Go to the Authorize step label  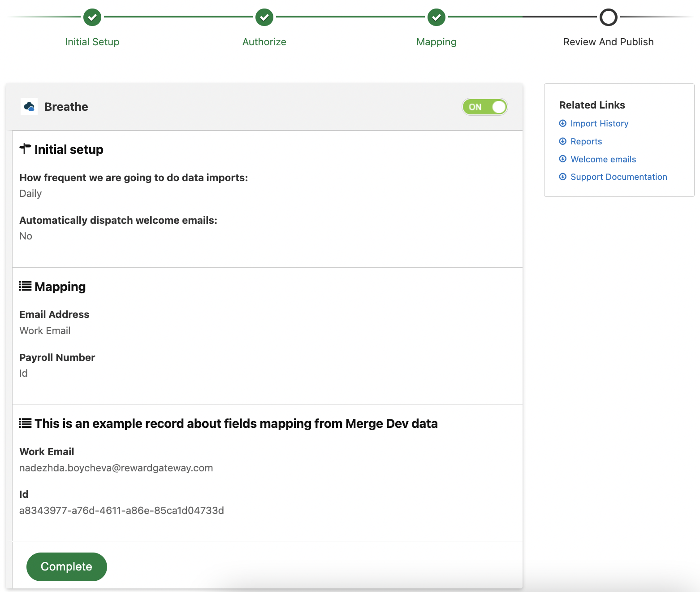[264, 42]
